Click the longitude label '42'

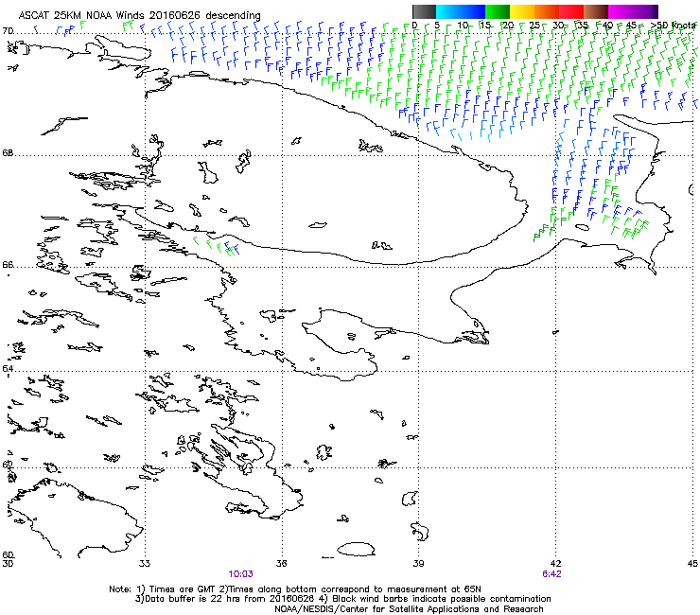[556, 564]
